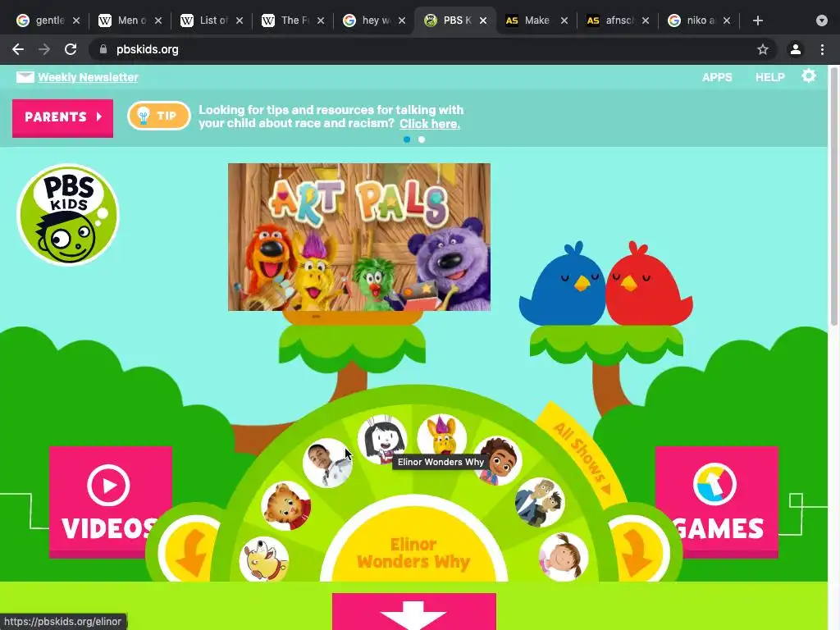
Task: Switch to the 'niko a' Google tab
Action: 699,21
